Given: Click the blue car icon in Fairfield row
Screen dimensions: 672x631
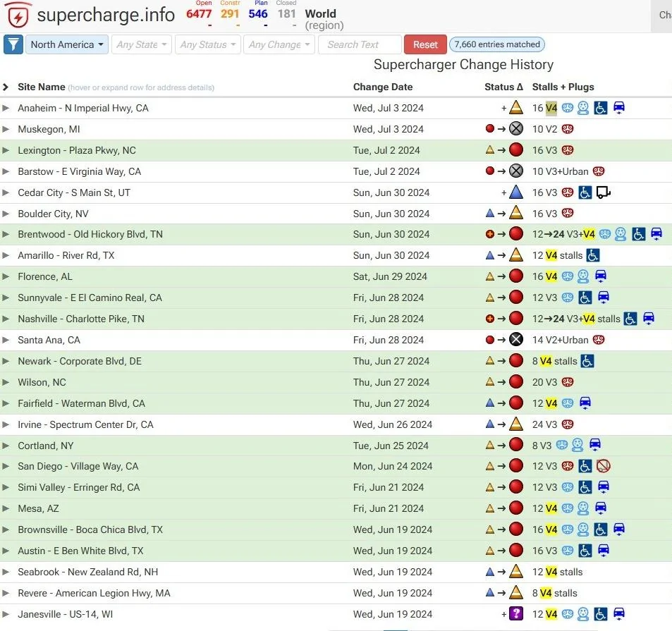Looking at the screenshot, I should click(585, 403).
